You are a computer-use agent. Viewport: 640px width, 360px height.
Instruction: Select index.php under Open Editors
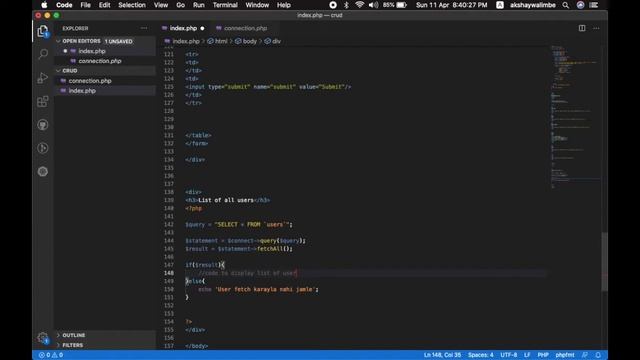tap(105, 51)
